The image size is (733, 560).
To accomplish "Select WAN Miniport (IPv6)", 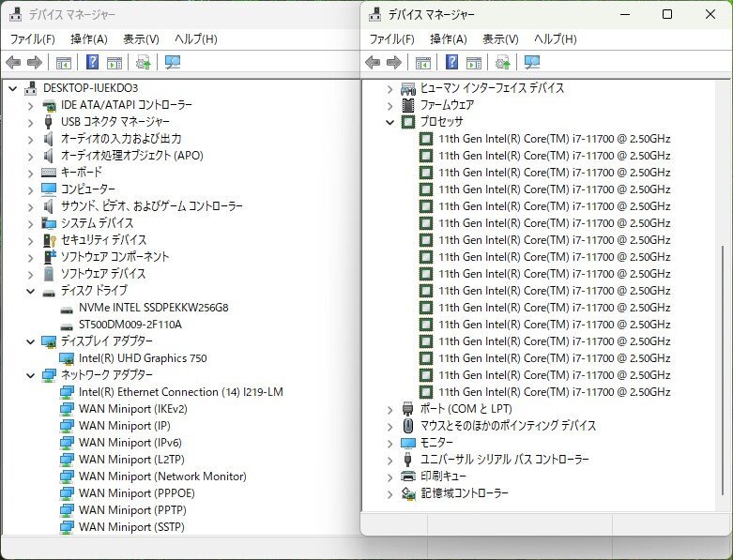I will pyautogui.click(x=130, y=443).
